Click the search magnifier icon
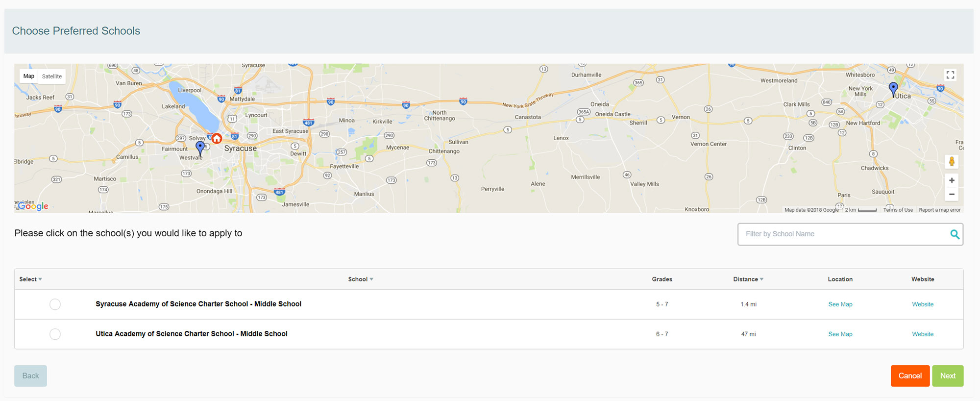Image resolution: width=980 pixels, height=401 pixels. pyautogui.click(x=955, y=234)
